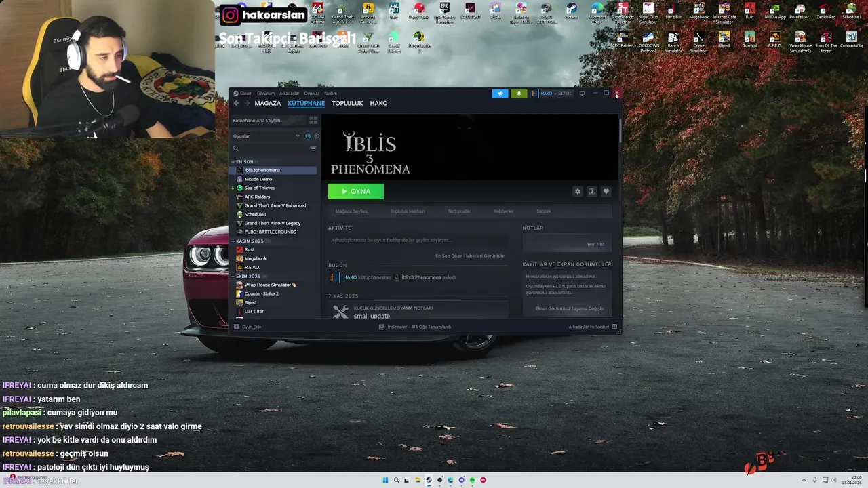Toggle library grid view icon
Viewport: 868px width, 488px height.
tap(313, 120)
